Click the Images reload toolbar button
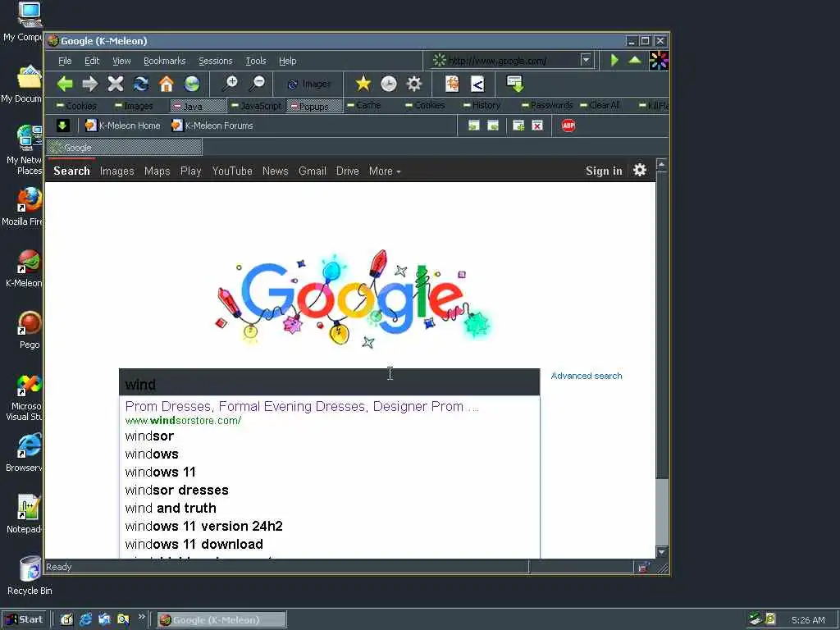840x630 pixels. coord(309,84)
